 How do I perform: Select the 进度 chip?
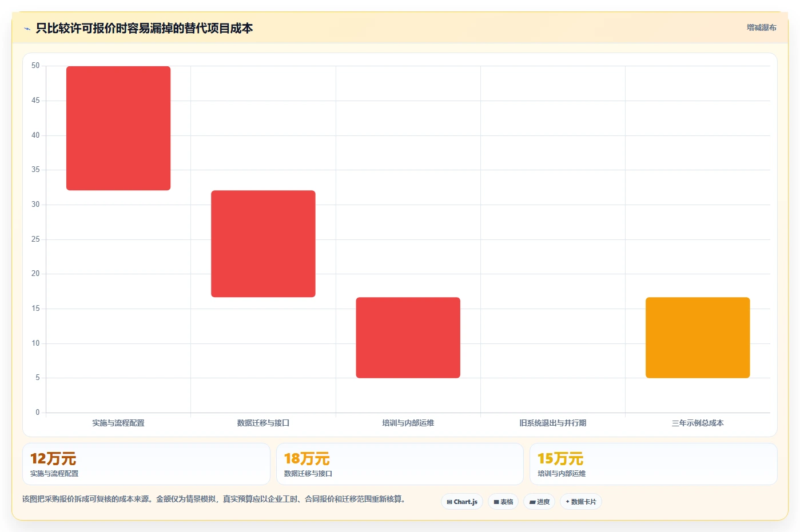(x=539, y=502)
